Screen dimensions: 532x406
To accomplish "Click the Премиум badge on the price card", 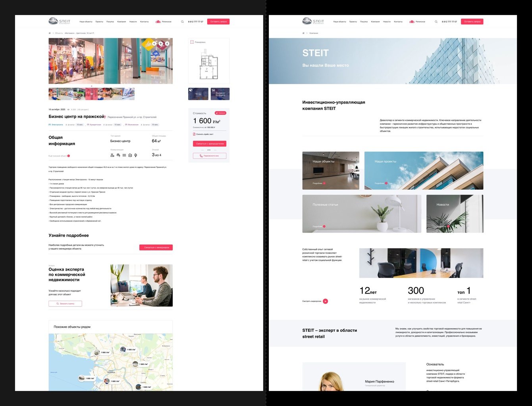I will tap(220, 113).
